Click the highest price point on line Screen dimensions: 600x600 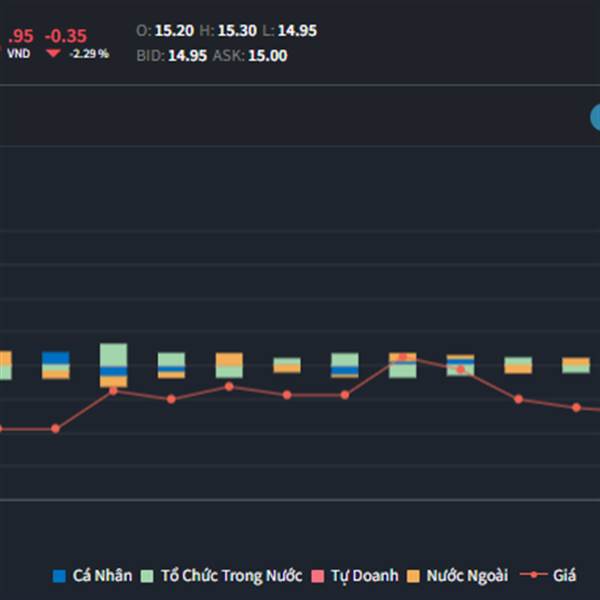(x=403, y=357)
